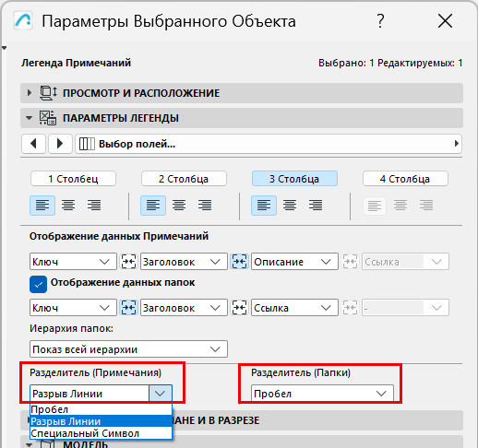Go to next page with right arrow
478x448 pixels.
[60, 144]
